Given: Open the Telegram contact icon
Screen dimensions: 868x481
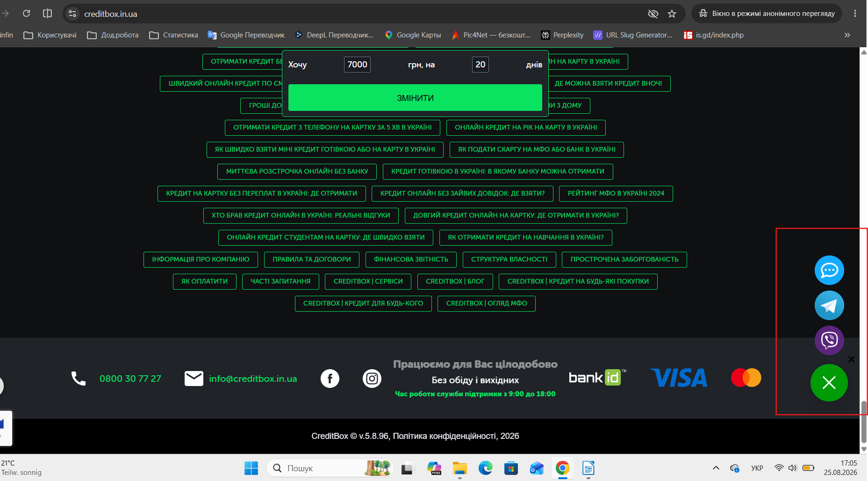Looking at the screenshot, I should pos(829,305).
